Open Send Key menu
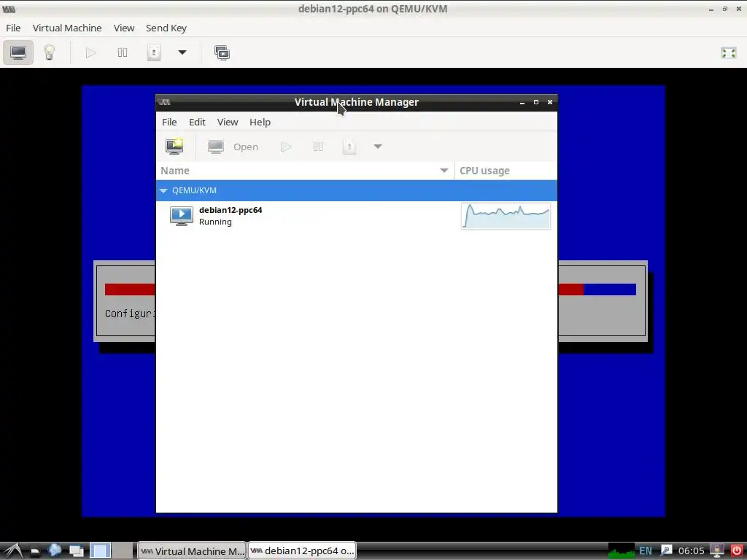The width and height of the screenshot is (747, 560). 166,28
